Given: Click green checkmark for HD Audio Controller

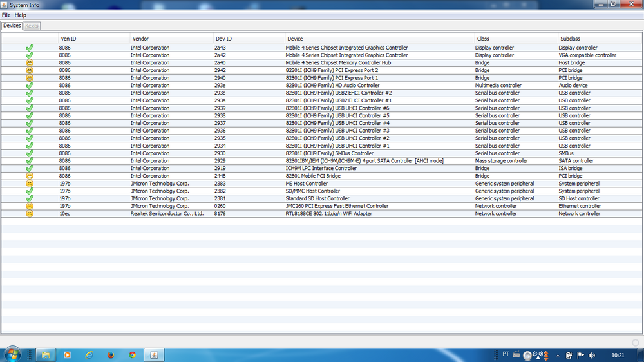Looking at the screenshot, I should pyautogui.click(x=29, y=86).
